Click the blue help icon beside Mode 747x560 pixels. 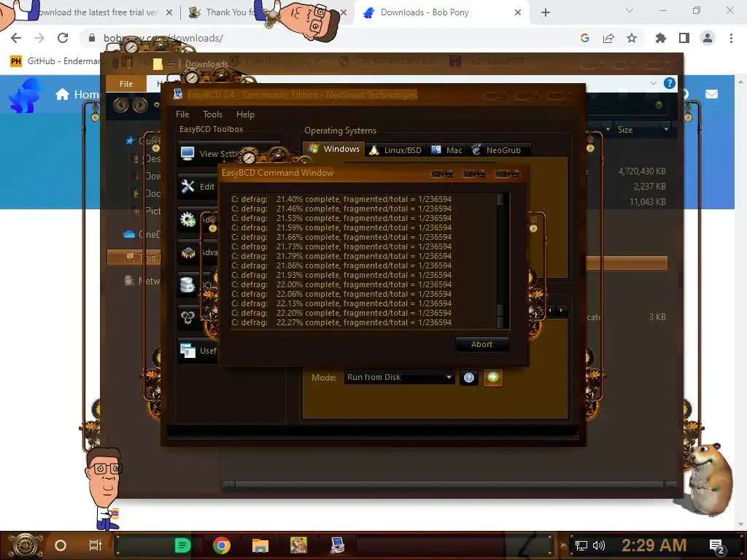469,378
